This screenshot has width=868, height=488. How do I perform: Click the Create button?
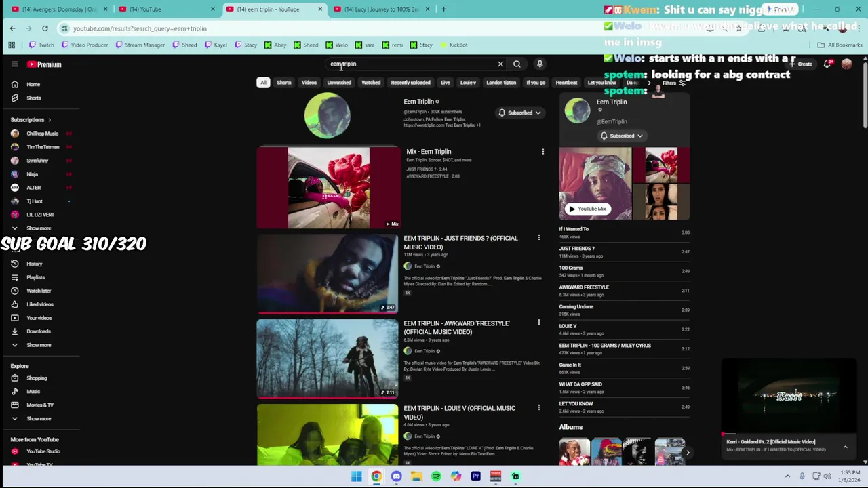pyautogui.click(x=801, y=64)
